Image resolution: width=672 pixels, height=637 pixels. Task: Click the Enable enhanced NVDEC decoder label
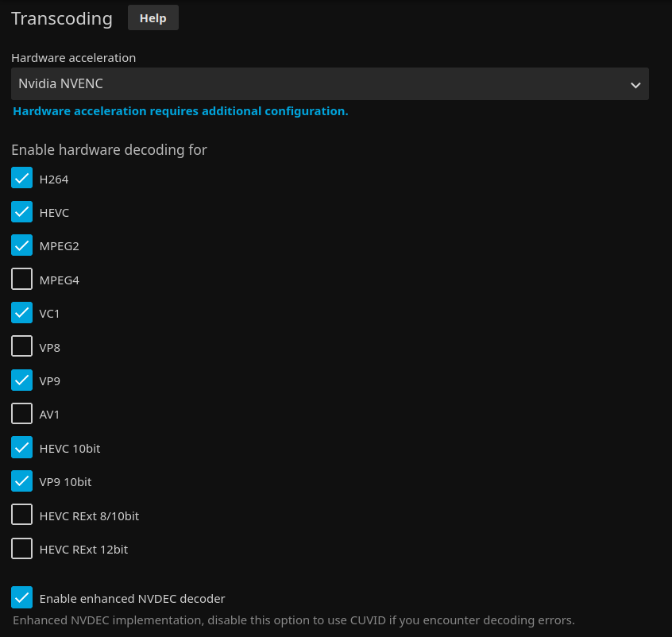pyautogui.click(x=132, y=599)
